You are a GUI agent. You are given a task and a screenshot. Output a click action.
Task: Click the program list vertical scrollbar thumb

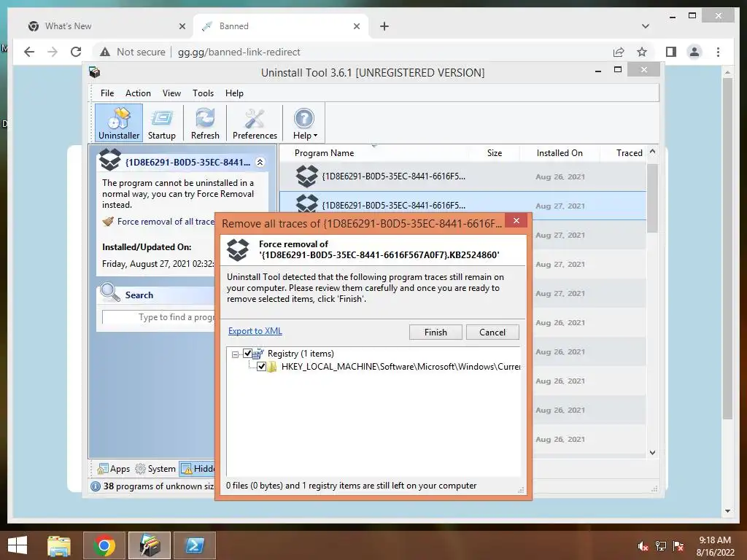click(652, 198)
